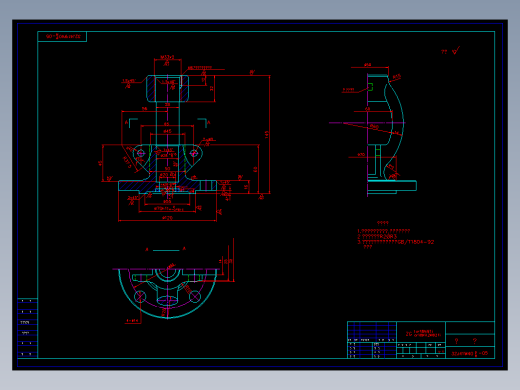Select the R20R3 note line
520x390 pixels.
(x=377, y=236)
